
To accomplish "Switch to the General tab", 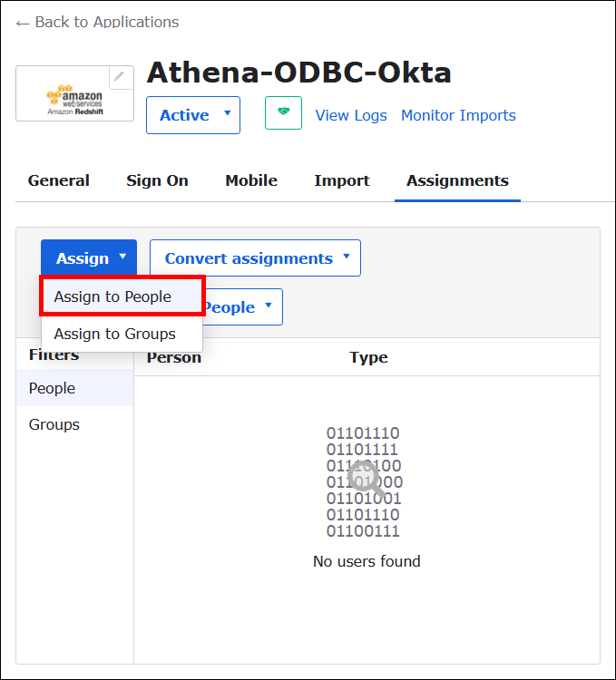I will pos(59,180).
